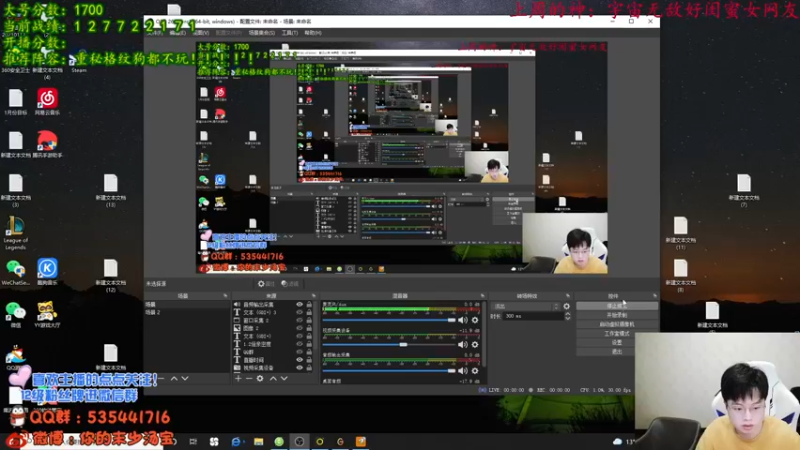Open YY游戏大厅 desktop icon

47,314
